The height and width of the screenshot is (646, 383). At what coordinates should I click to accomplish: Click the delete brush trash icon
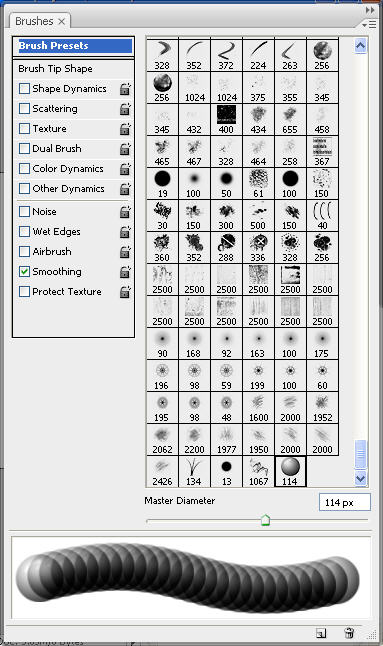pos(348,633)
